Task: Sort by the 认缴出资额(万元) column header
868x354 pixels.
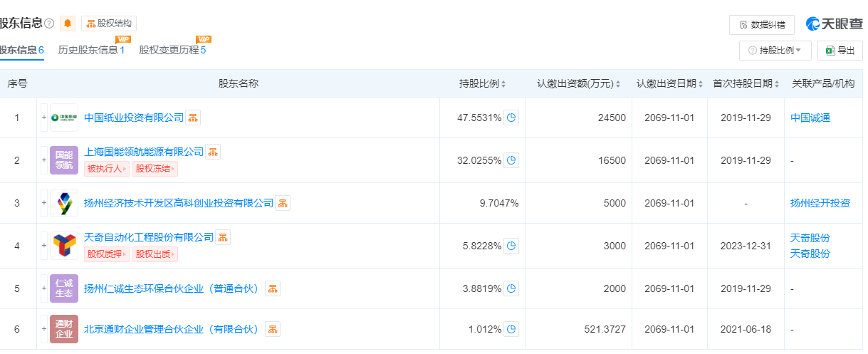Action: pos(578,83)
